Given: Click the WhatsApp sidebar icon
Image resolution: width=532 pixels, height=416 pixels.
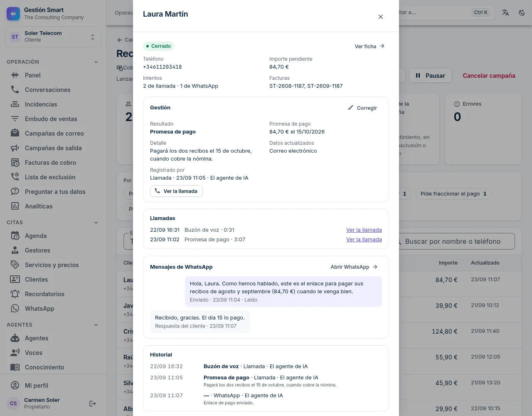Looking at the screenshot, I should pyautogui.click(x=15, y=309).
